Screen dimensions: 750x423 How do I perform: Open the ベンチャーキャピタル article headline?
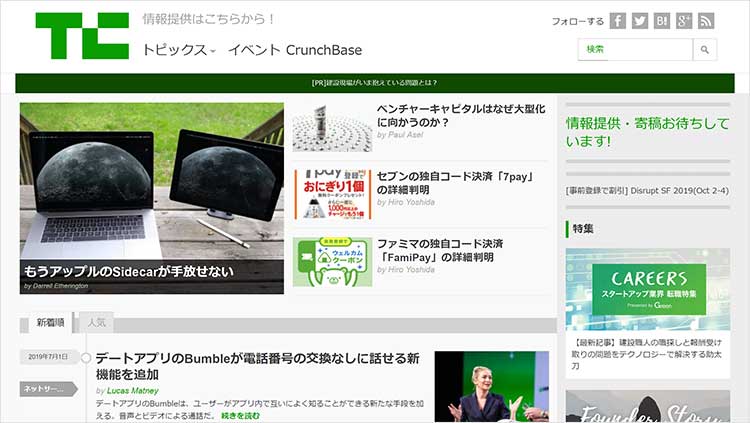pyautogui.click(x=461, y=115)
